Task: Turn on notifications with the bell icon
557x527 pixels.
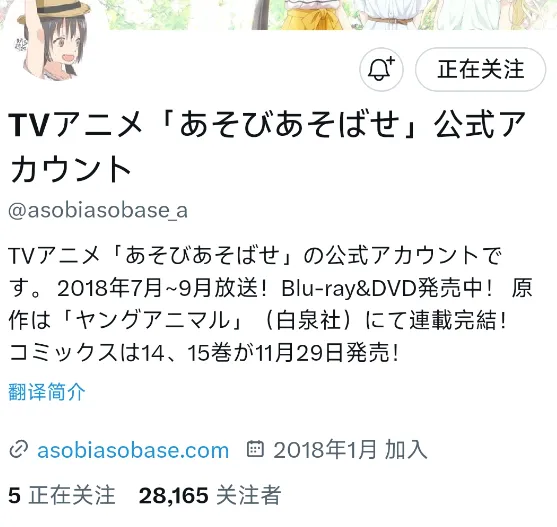Action: [x=381, y=69]
